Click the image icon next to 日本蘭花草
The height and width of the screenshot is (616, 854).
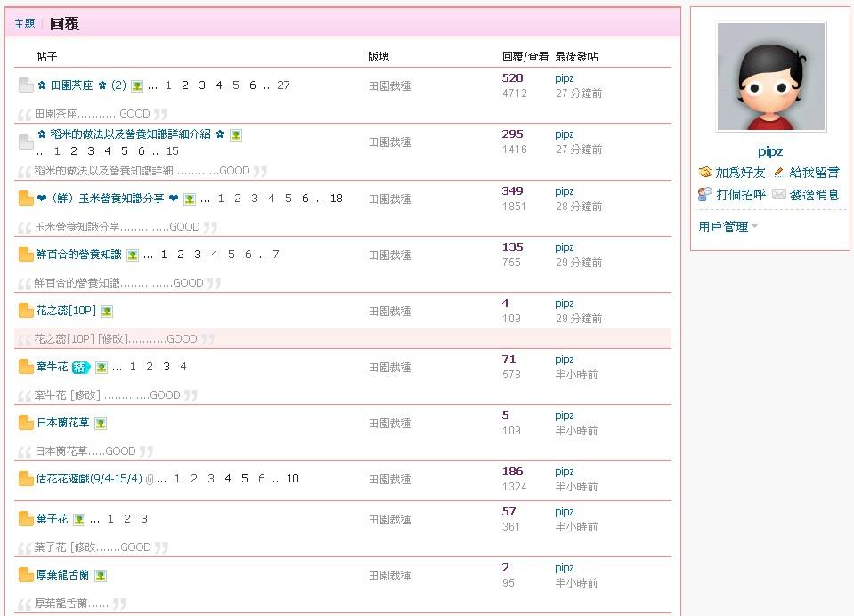101,424
